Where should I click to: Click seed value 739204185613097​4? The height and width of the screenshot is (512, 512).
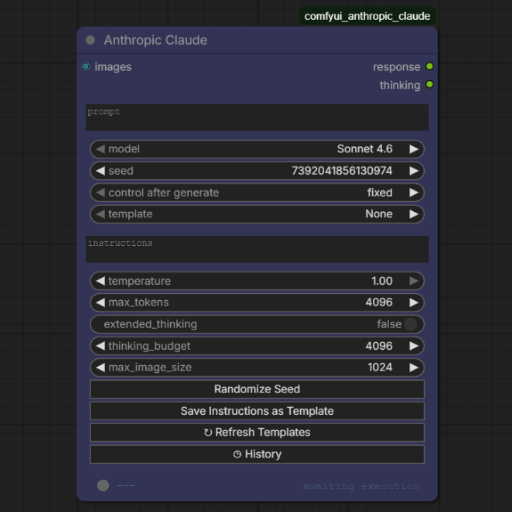342,171
